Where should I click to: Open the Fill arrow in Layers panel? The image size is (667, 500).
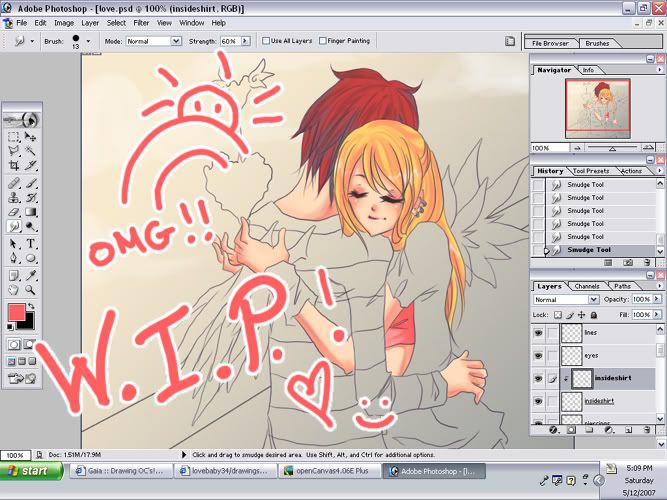[657, 314]
